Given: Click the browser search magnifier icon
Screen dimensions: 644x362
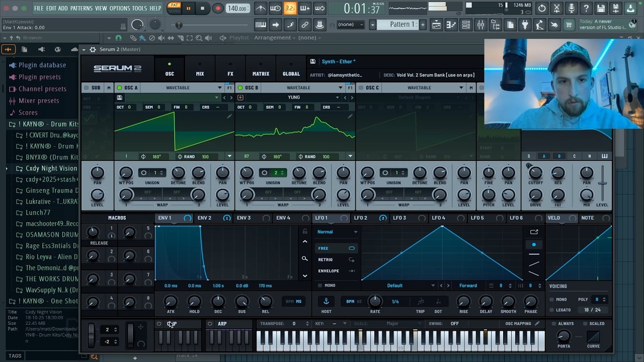Looking at the screenshot, I should point(94,356).
